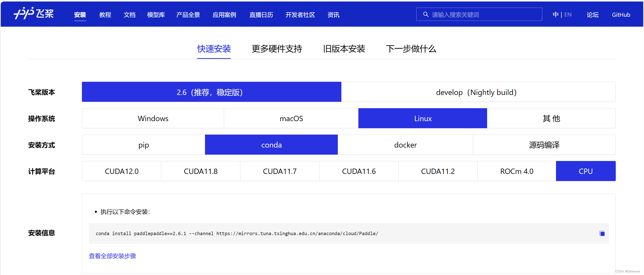
Task: Click 查看全部安装步骤 link
Action: 112,256
